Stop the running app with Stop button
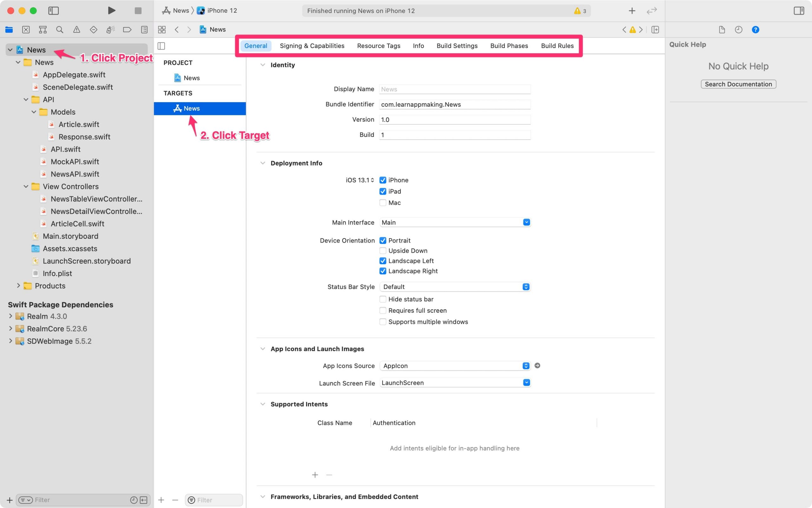 [138, 11]
